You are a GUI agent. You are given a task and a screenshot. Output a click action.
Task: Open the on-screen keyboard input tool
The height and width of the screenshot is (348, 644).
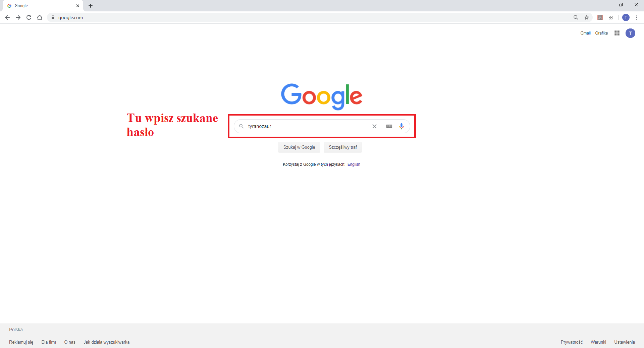pos(389,126)
